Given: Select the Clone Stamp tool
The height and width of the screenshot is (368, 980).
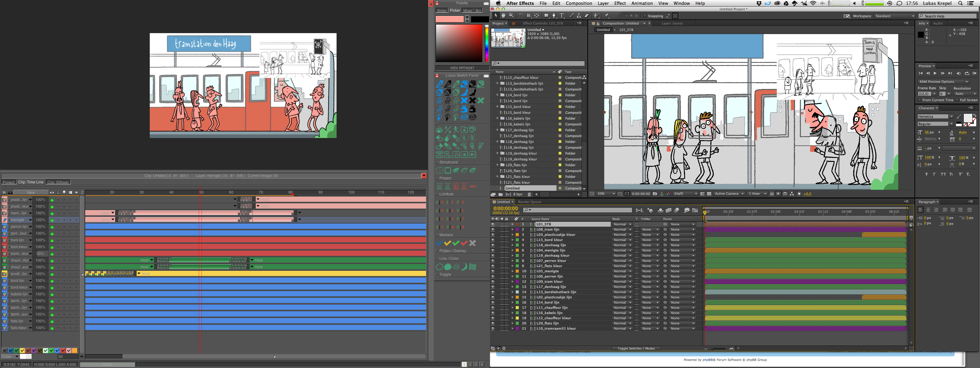Looking at the screenshot, I should [x=579, y=16].
